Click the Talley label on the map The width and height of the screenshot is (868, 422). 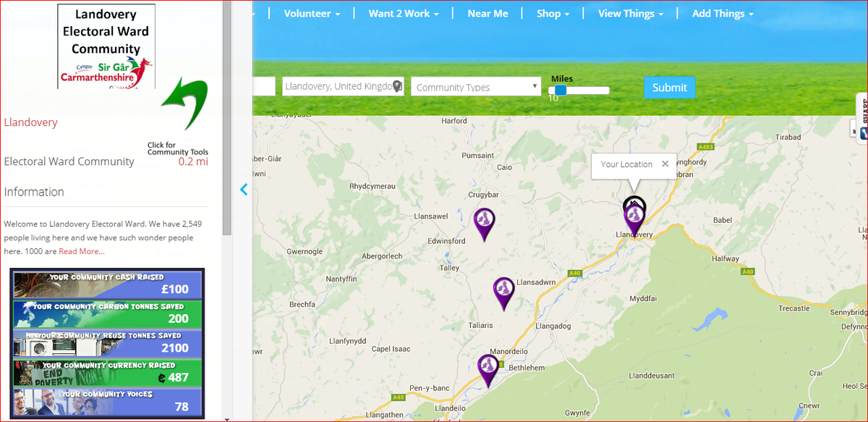pos(449,268)
